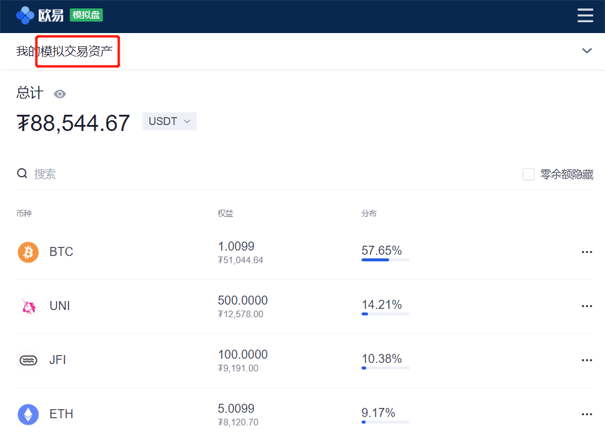Click the 总计 label
The image size is (605, 432).
click(x=30, y=93)
